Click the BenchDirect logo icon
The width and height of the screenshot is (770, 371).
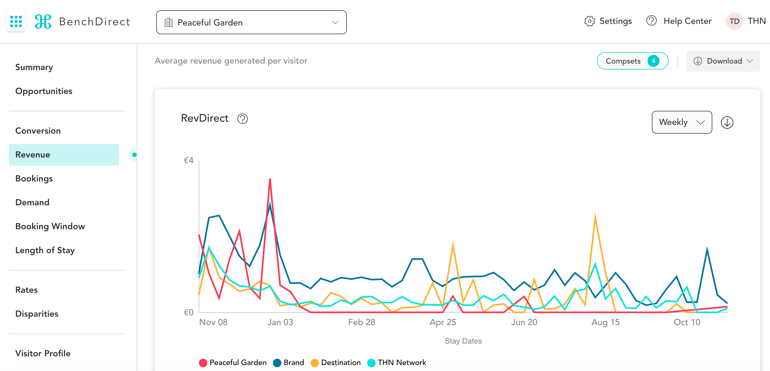click(x=43, y=22)
